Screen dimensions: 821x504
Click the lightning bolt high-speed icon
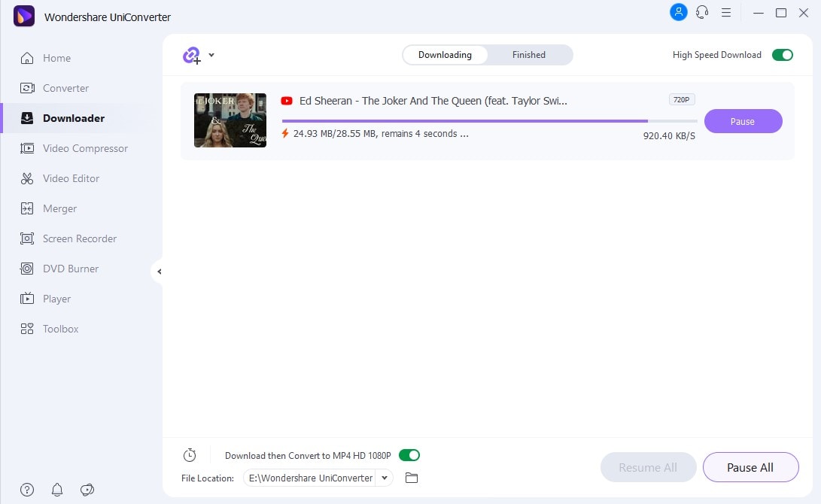pos(285,133)
